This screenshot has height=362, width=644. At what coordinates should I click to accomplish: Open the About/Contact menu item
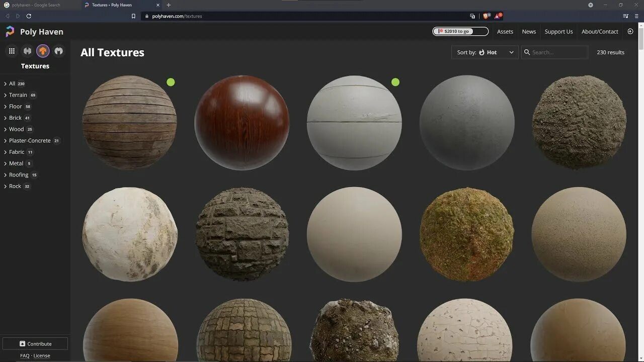600,32
